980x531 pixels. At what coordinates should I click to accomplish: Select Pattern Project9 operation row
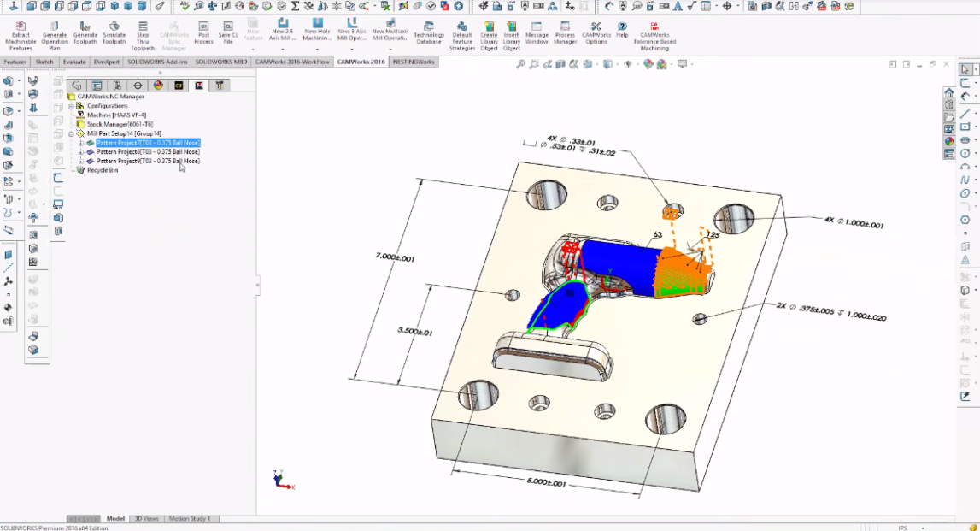(148, 162)
